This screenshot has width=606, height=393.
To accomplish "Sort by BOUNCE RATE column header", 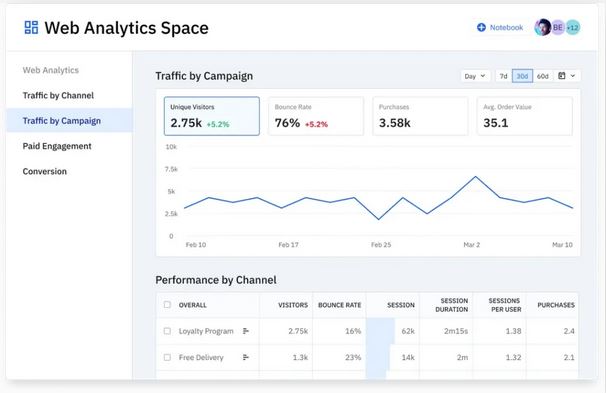I will (339, 305).
